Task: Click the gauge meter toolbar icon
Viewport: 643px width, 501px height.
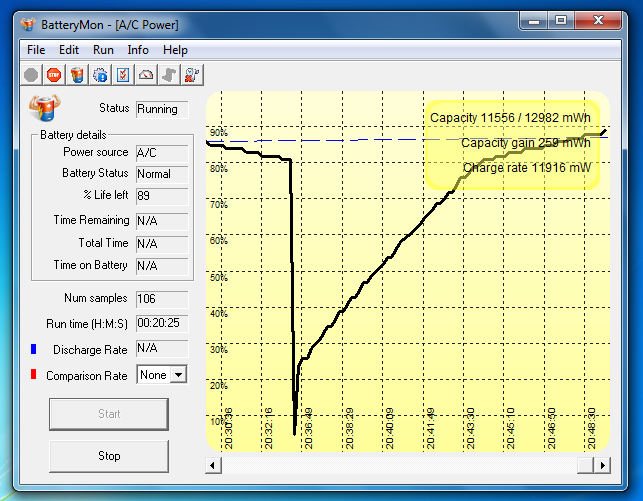Action: pyautogui.click(x=146, y=75)
